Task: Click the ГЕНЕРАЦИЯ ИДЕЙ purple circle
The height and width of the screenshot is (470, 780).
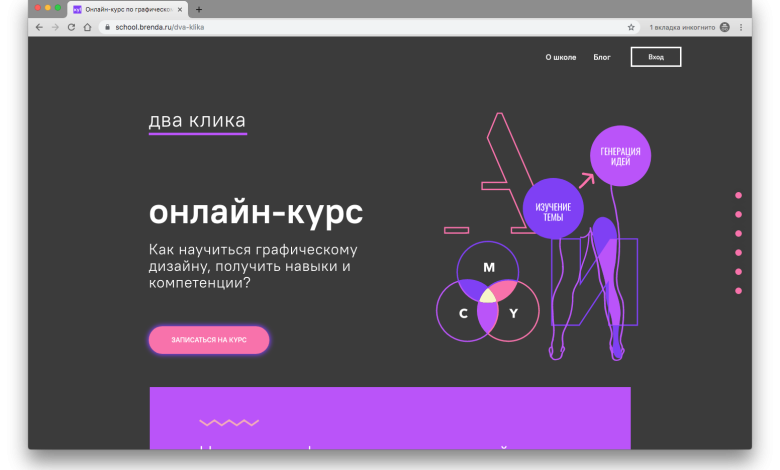Action: [620, 155]
